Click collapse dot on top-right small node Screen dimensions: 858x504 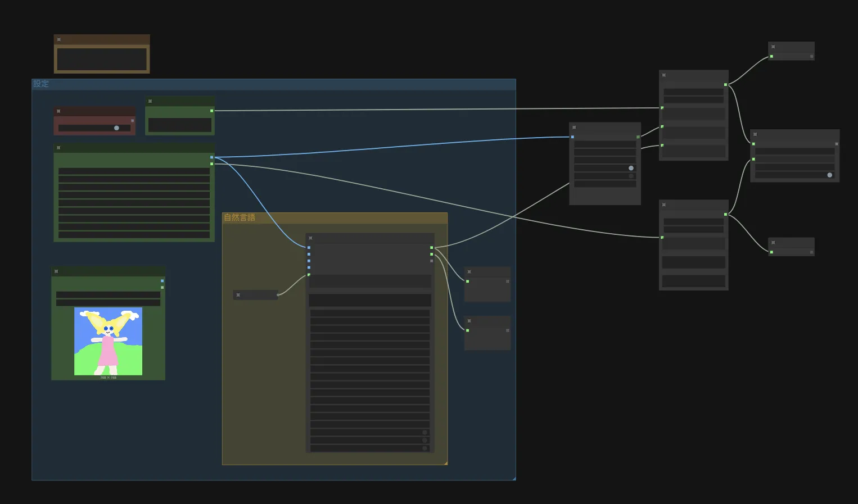(773, 47)
